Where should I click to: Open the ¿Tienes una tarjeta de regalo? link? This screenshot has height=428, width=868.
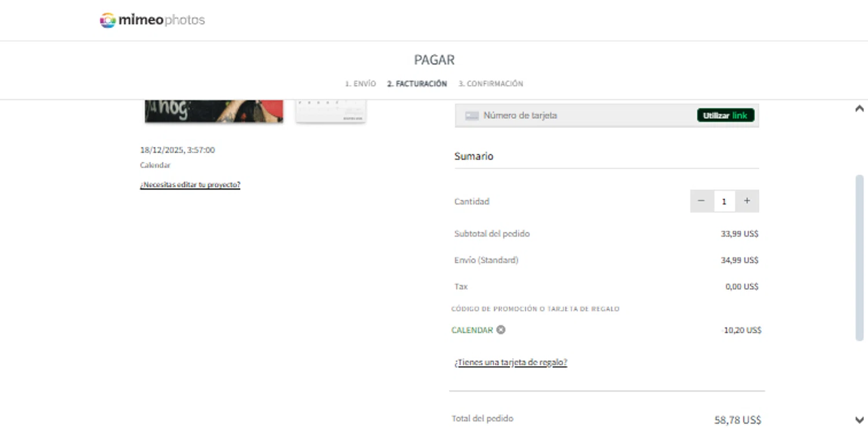[510, 363]
